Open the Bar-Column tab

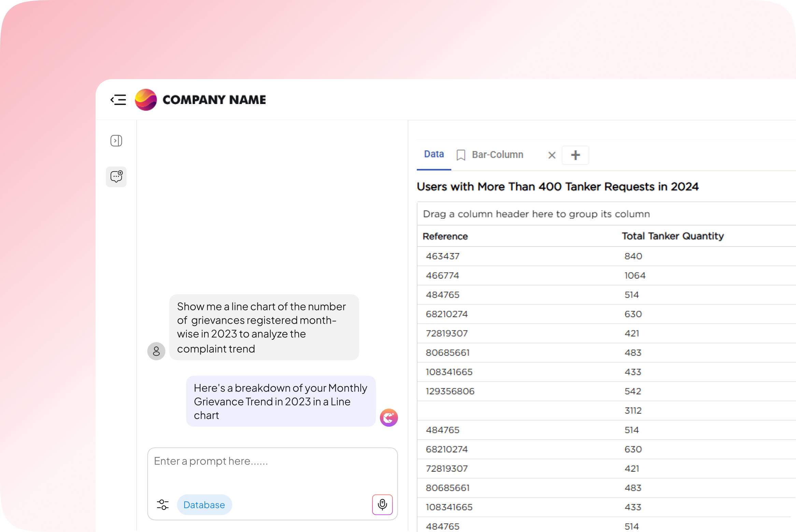[x=497, y=155]
